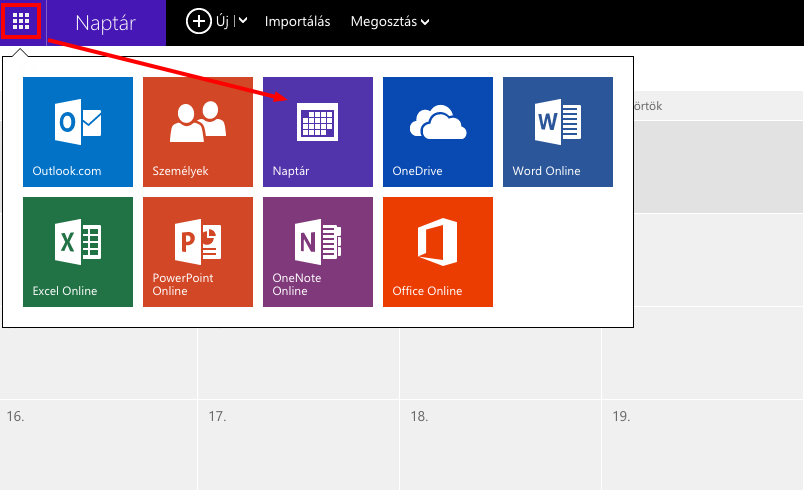Click the Naptár header title
This screenshot has height=490, width=804.
[x=106, y=23]
